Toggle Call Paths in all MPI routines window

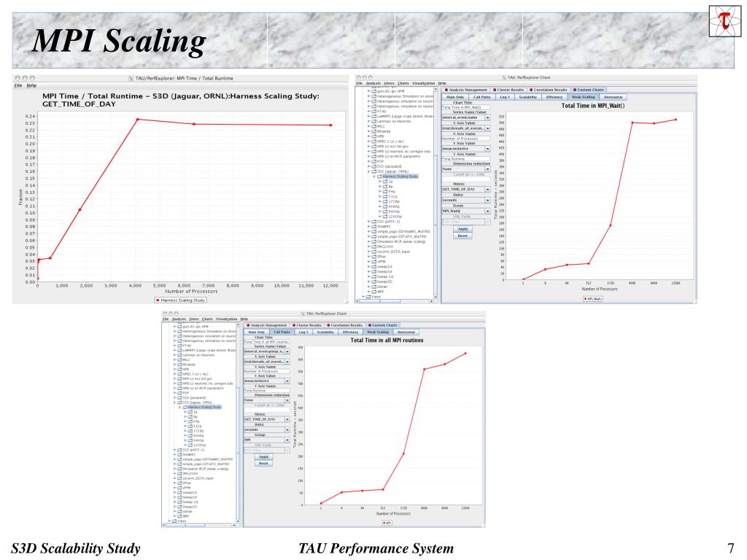click(x=282, y=332)
